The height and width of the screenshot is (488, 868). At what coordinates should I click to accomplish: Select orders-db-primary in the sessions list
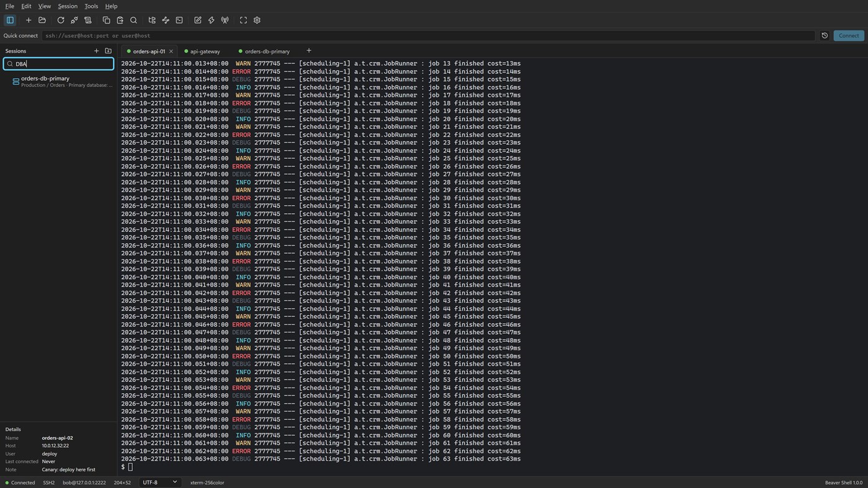(x=59, y=81)
